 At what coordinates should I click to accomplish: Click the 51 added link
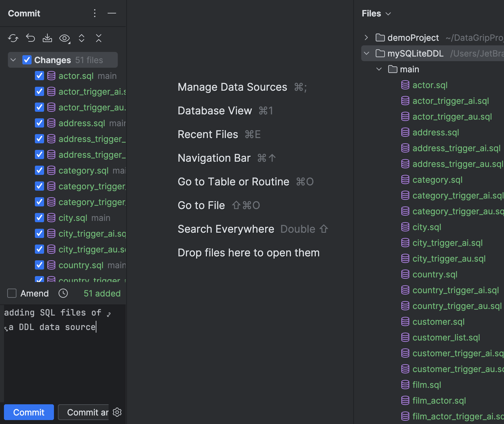(x=102, y=293)
